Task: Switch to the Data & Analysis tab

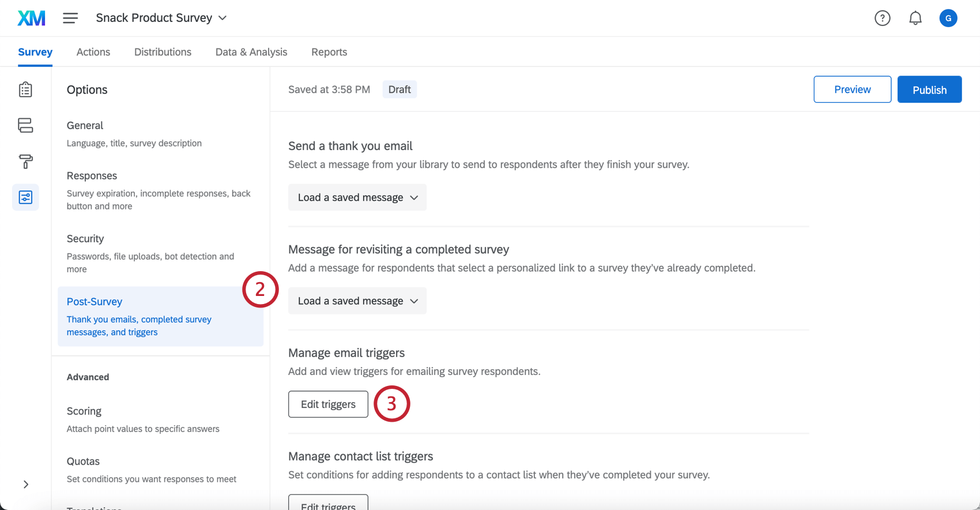Action: tap(251, 52)
